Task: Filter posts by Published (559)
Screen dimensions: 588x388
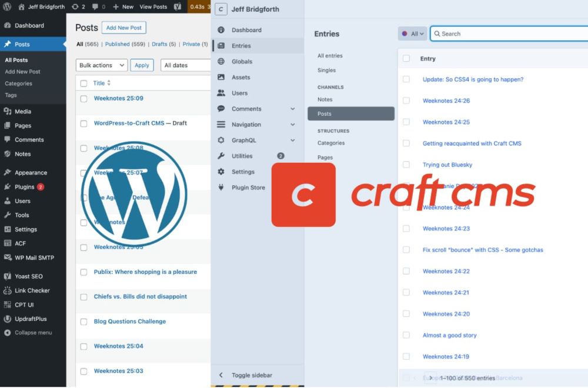Action: pos(125,44)
